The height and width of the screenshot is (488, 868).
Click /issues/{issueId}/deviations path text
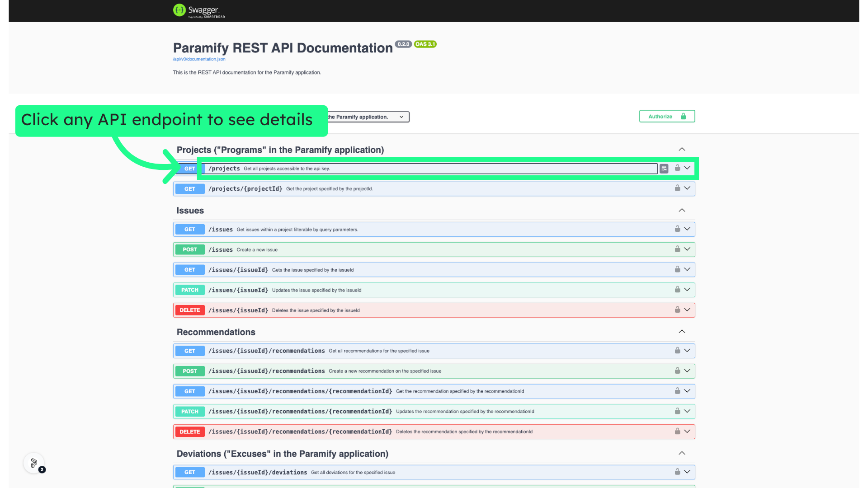tap(258, 473)
